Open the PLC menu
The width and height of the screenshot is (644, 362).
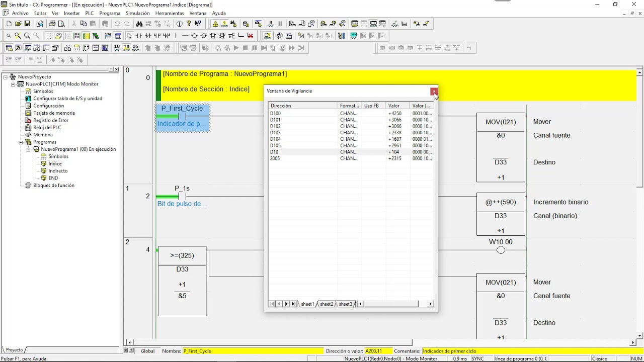click(x=90, y=13)
